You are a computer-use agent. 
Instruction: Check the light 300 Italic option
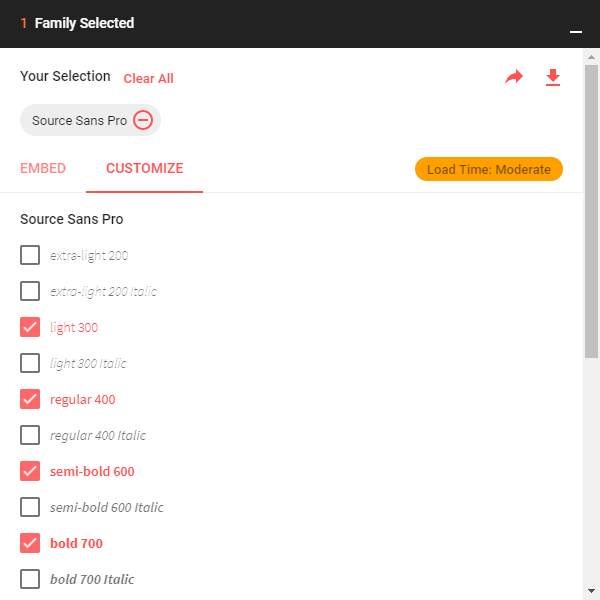point(30,363)
